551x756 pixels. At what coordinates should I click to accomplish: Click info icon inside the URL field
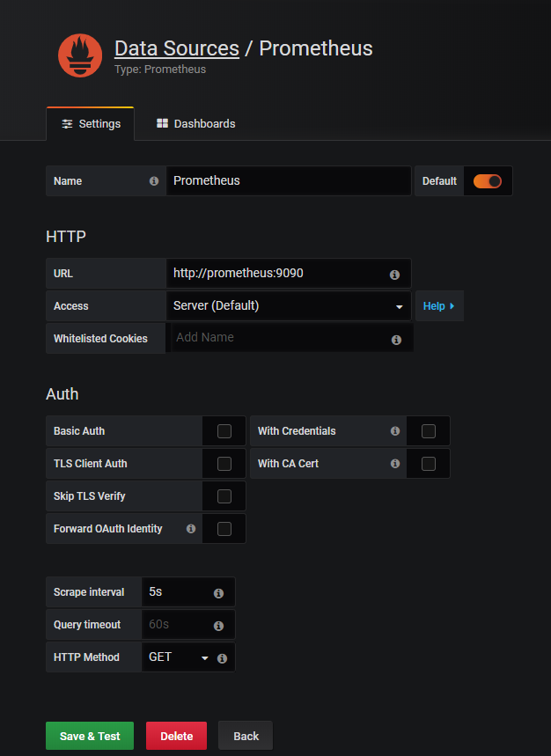[394, 275]
